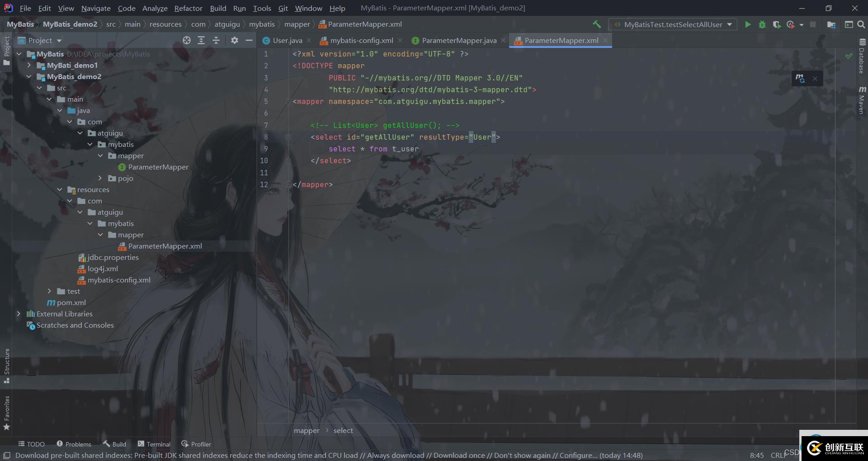Viewport: 868px width, 461px height.
Task: Click the inspection green checkmark indicator
Action: tap(849, 56)
